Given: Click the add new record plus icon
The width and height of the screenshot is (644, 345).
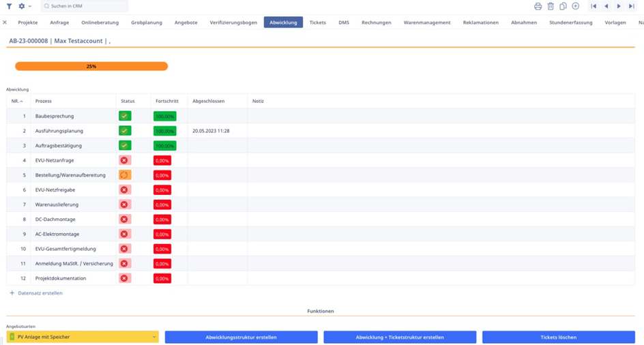Looking at the screenshot, I should 576,6.
